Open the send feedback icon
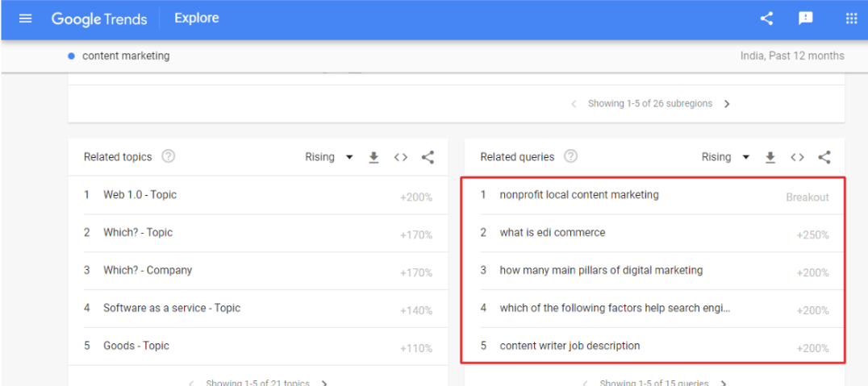This screenshot has width=868, height=386. point(805,19)
